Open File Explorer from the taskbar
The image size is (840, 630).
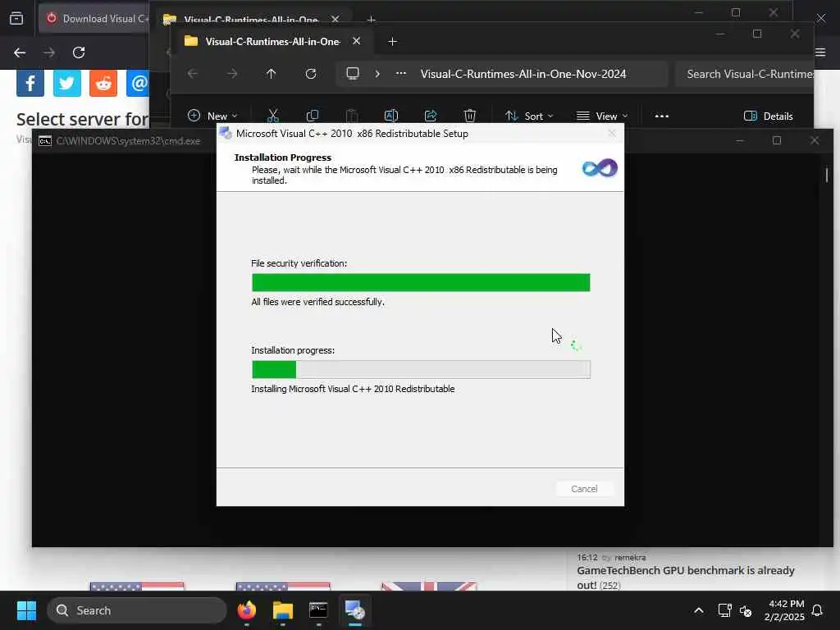[x=282, y=610]
